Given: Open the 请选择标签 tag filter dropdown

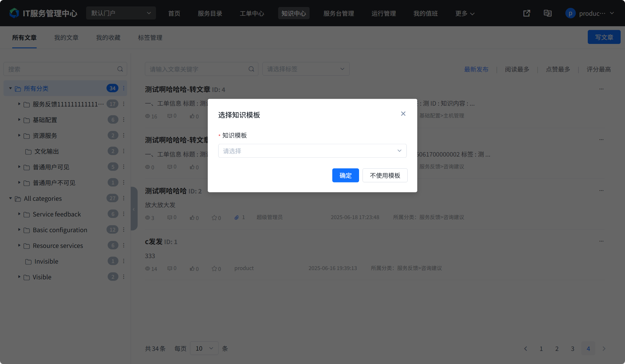Looking at the screenshot, I should [x=306, y=69].
